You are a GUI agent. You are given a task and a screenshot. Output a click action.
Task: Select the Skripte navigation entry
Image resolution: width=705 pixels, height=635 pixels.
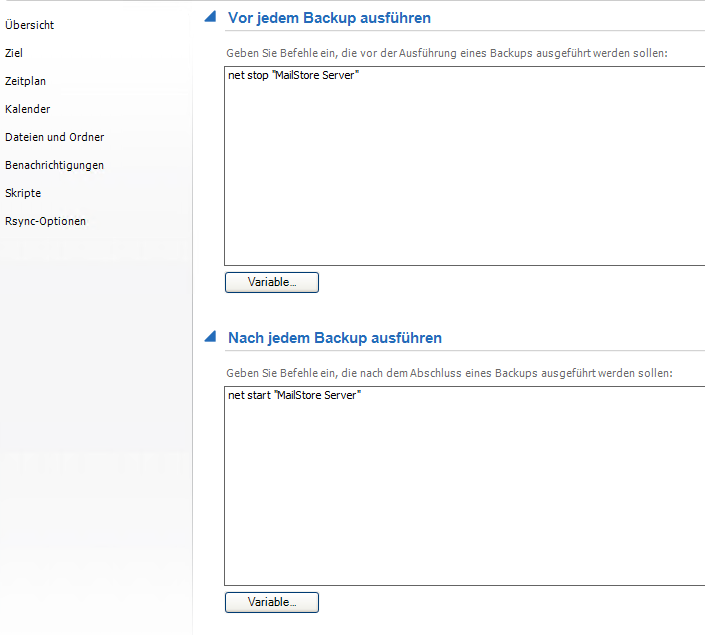point(23,193)
